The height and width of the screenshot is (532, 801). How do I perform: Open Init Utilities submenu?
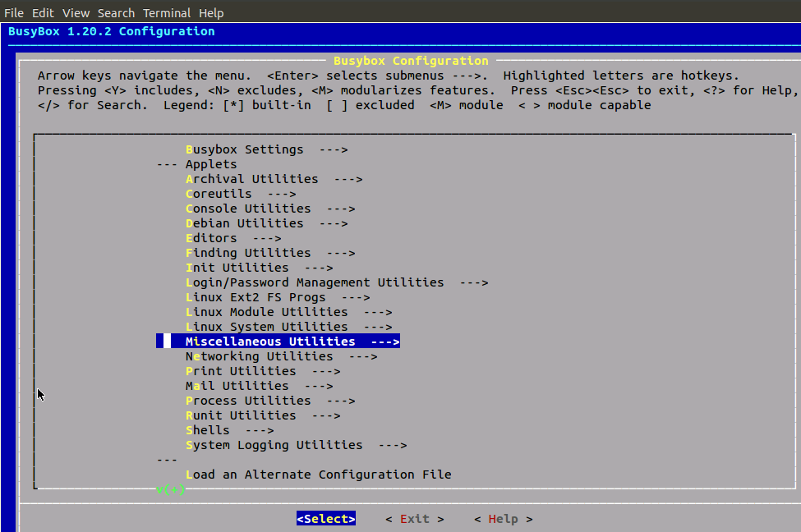click(x=259, y=268)
